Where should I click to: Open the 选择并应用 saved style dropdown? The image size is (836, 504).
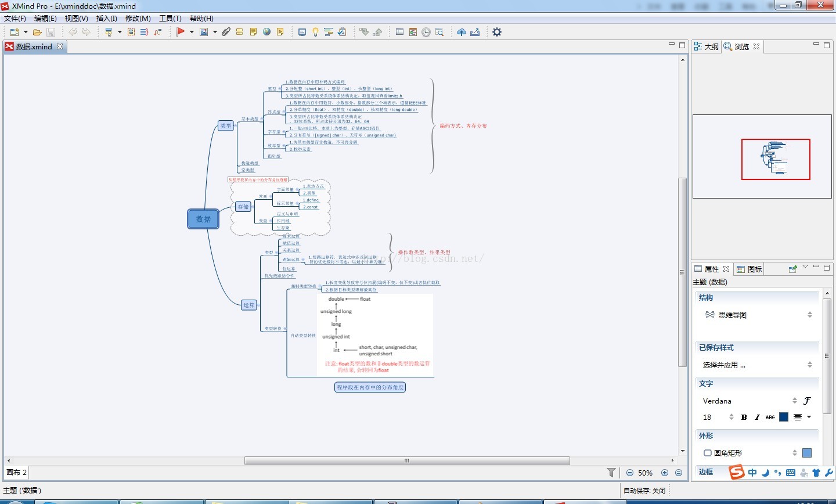(x=758, y=365)
